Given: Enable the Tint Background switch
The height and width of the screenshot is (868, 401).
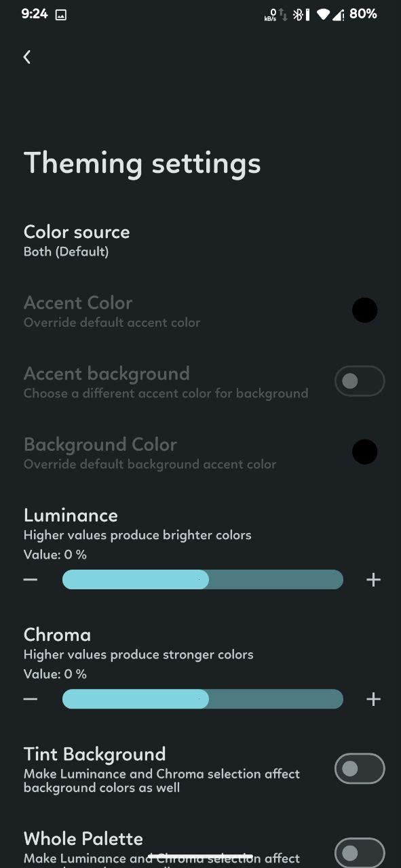Looking at the screenshot, I should point(360,768).
